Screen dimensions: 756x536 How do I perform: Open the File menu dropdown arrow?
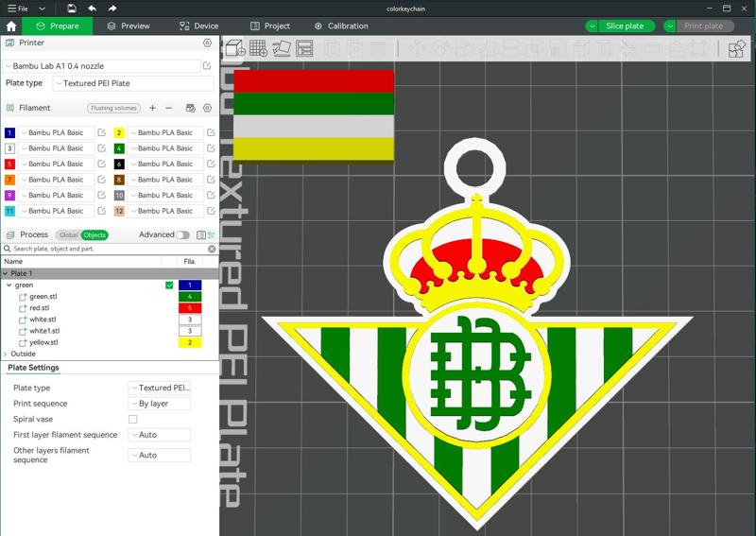[42, 9]
